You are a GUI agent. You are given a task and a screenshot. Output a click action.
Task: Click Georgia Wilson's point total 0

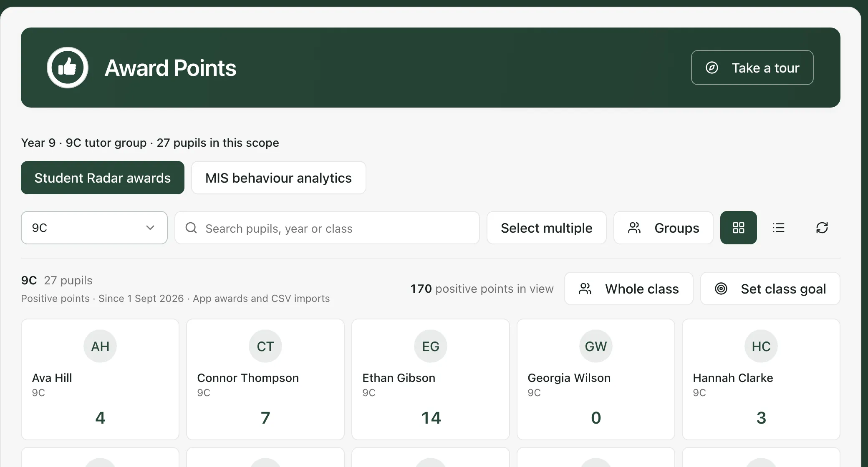(x=596, y=418)
